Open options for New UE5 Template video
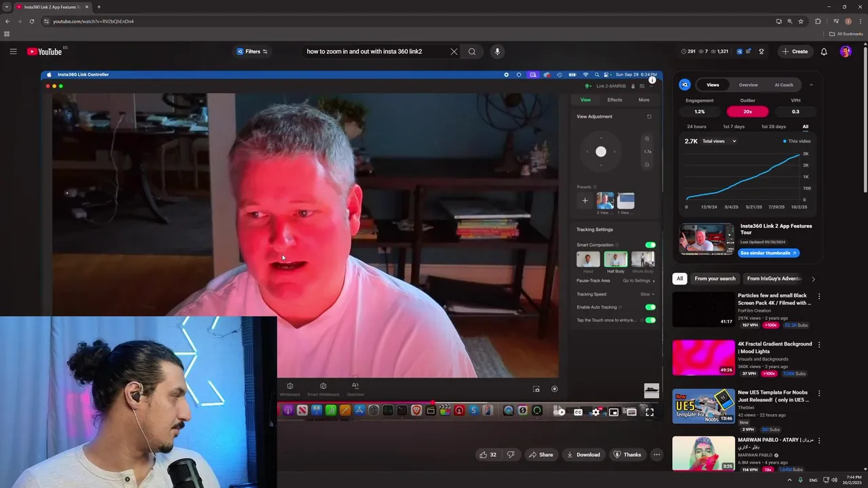868x488 pixels. pos(818,393)
